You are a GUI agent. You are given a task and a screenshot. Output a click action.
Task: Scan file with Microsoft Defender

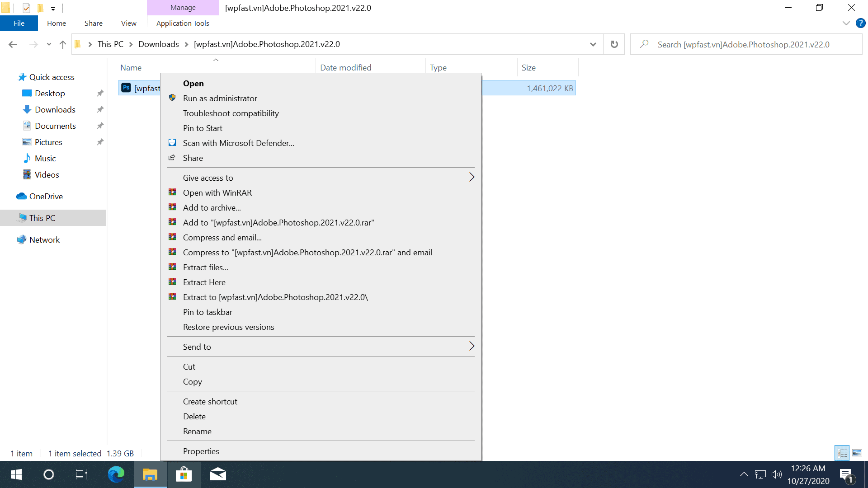click(x=238, y=143)
